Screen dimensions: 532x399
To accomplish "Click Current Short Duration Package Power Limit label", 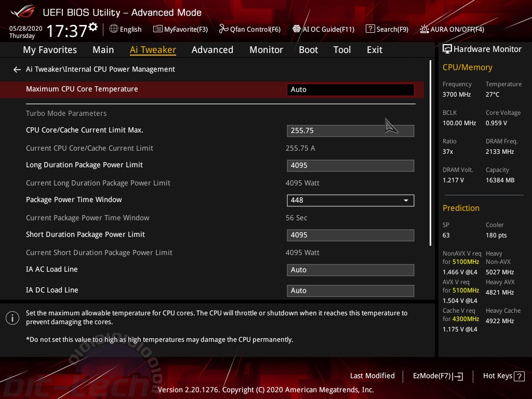I will click(99, 253).
